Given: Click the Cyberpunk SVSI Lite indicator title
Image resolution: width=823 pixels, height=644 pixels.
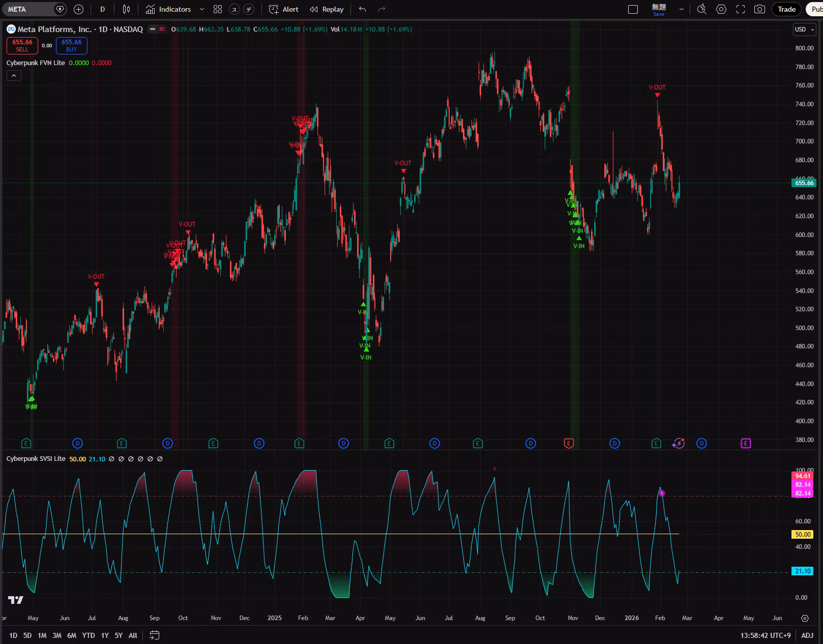Looking at the screenshot, I should pos(36,459).
